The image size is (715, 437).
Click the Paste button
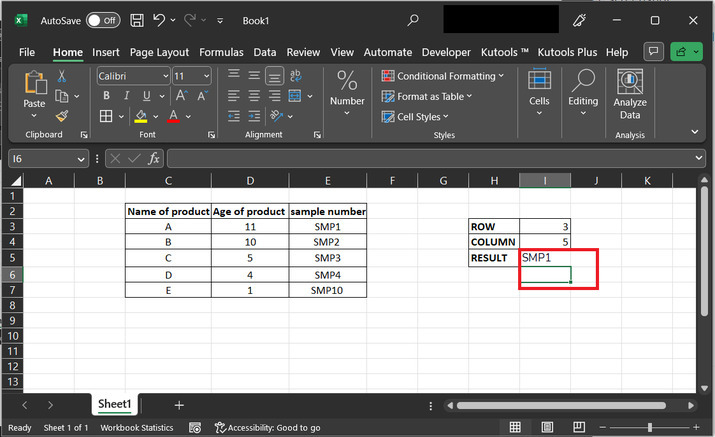tap(34, 92)
